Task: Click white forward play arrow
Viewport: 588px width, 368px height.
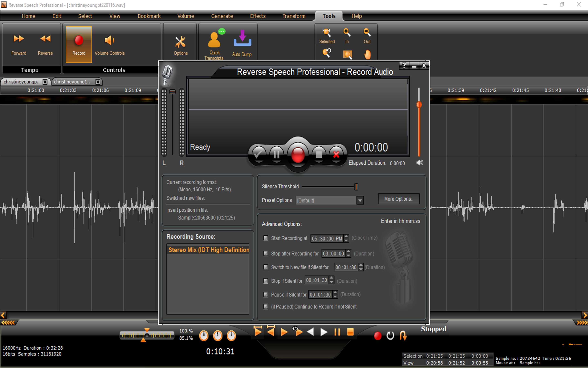Action: (324, 332)
